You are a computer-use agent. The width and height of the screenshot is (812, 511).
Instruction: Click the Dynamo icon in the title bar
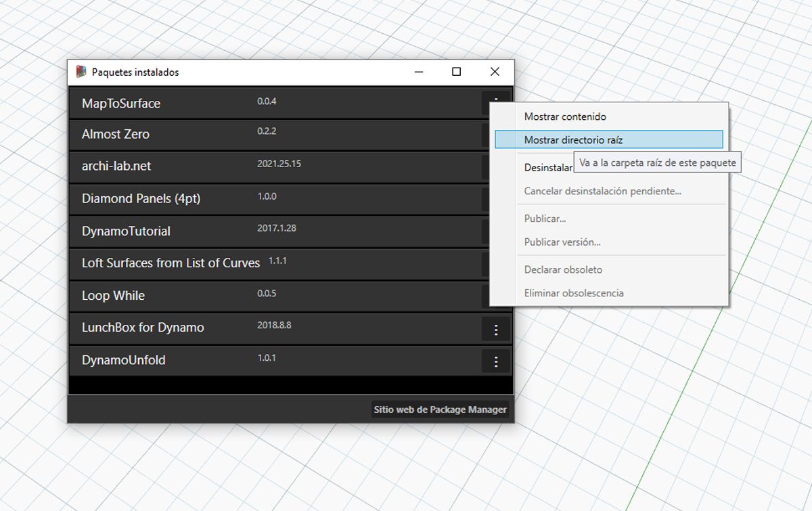pos(81,72)
